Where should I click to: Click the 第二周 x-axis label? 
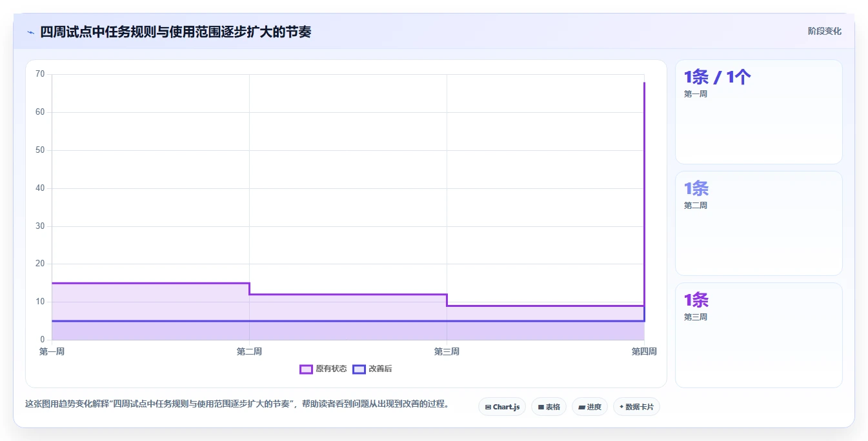click(x=249, y=351)
